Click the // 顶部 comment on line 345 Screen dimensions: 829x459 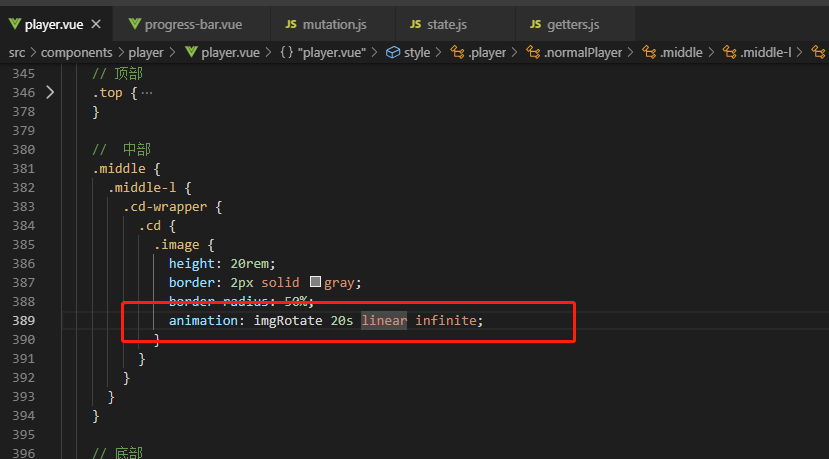117,74
